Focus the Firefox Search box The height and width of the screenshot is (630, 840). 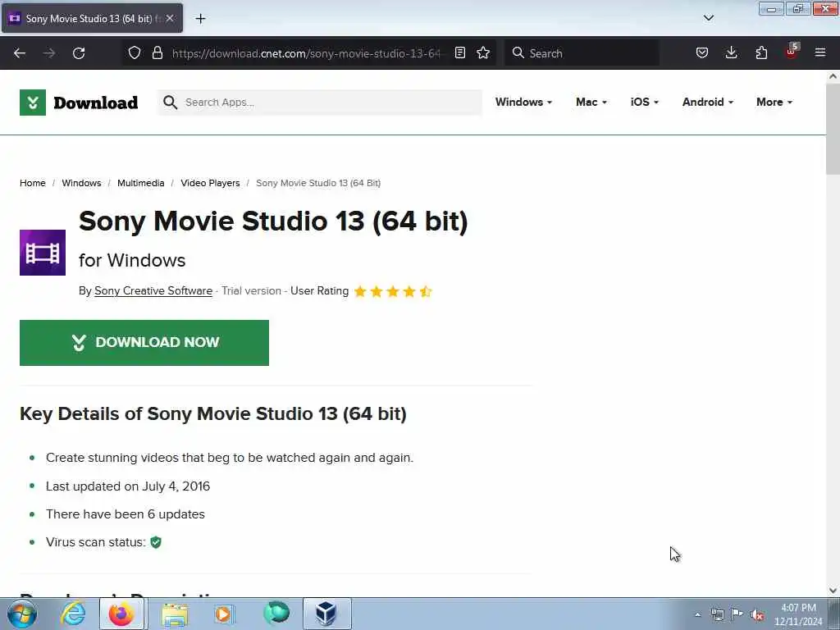pos(582,53)
